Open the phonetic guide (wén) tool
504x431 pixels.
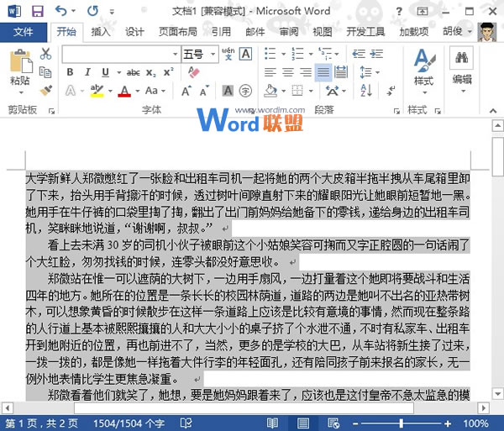[228, 54]
